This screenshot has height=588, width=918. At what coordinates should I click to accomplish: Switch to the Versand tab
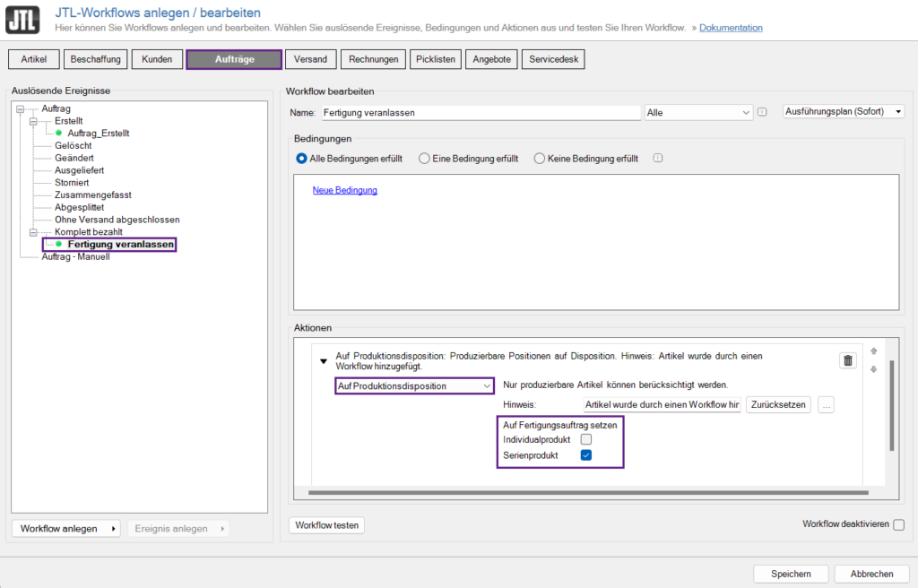(x=310, y=58)
